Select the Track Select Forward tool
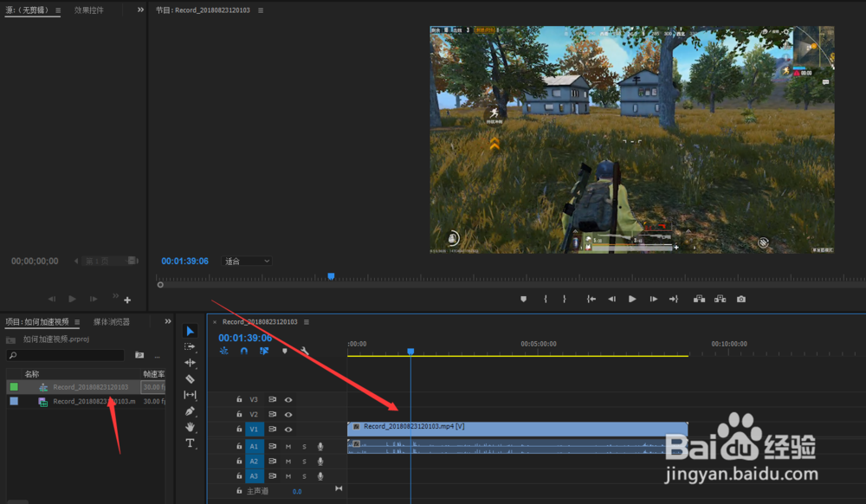Screen dimensions: 866x504 point(190,346)
